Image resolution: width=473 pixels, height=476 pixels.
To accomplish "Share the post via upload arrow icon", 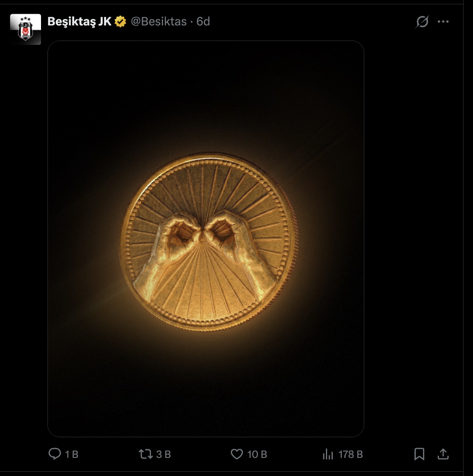I will coord(443,454).
